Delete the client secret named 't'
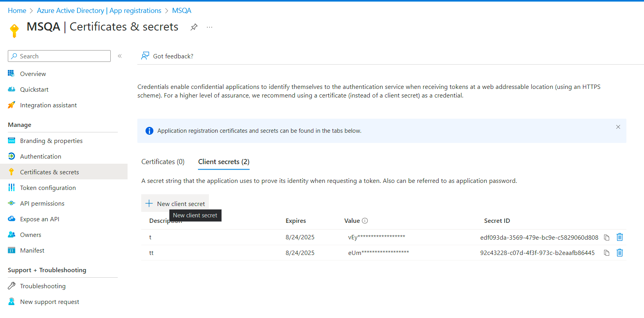The width and height of the screenshot is (644, 318). (x=620, y=237)
